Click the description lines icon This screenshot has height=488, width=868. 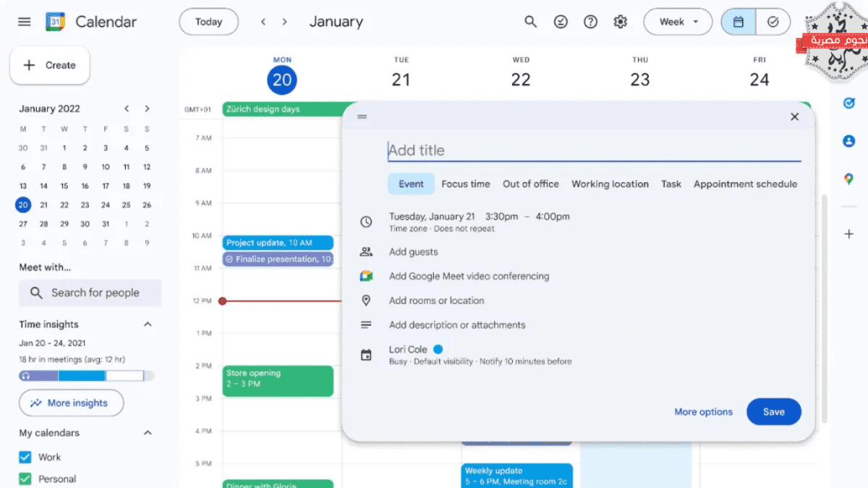click(x=366, y=325)
